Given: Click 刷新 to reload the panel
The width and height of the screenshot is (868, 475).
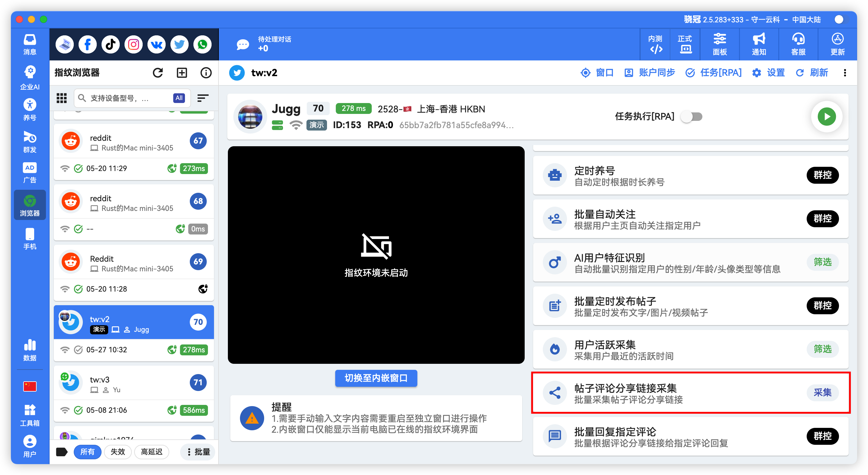Looking at the screenshot, I should coord(812,73).
